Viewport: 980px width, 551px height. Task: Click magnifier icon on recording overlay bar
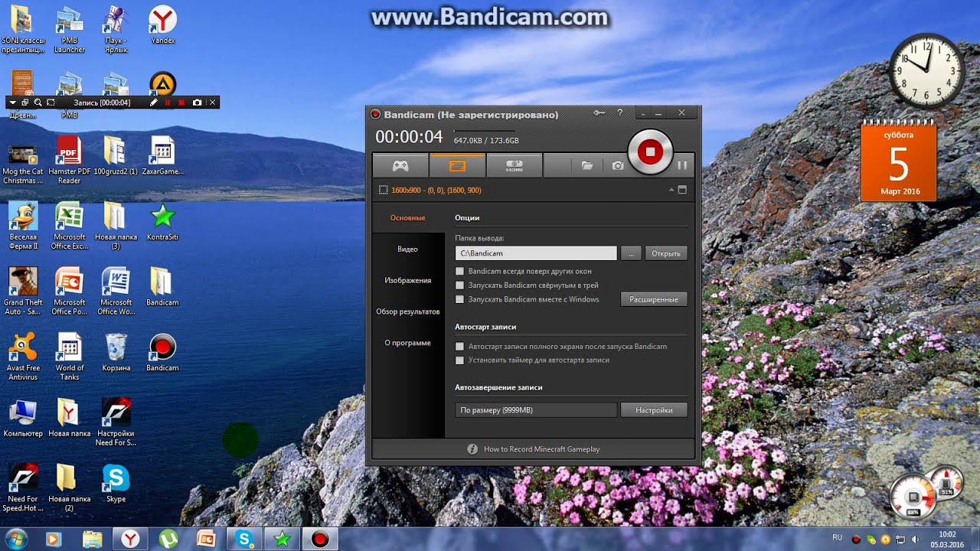38,103
